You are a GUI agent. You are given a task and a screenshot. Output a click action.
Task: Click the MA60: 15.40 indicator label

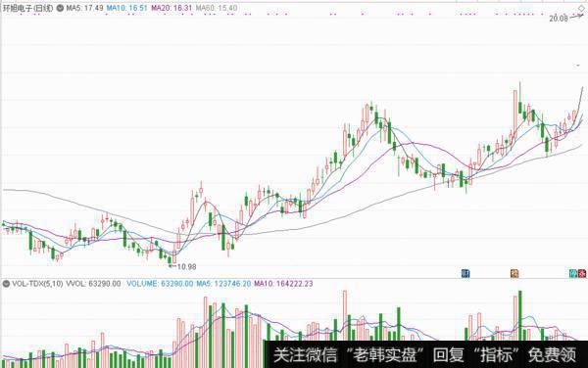217,8
